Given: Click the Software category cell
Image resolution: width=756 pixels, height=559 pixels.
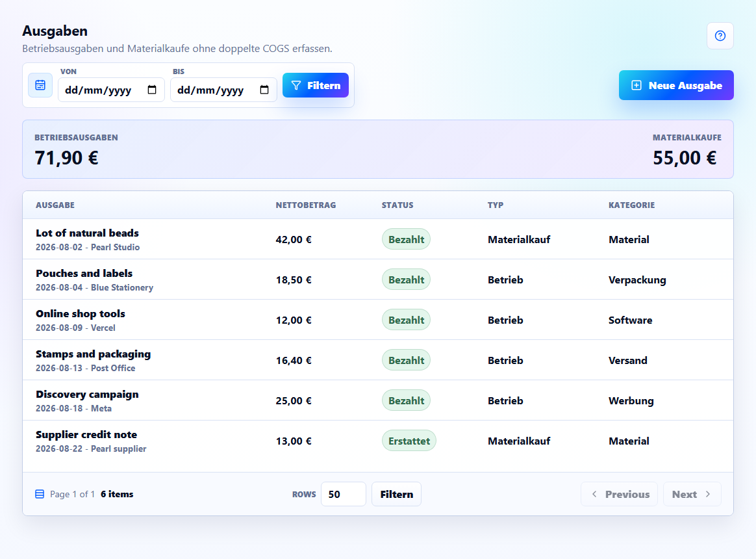Looking at the screenshot, I should point(630,320).
